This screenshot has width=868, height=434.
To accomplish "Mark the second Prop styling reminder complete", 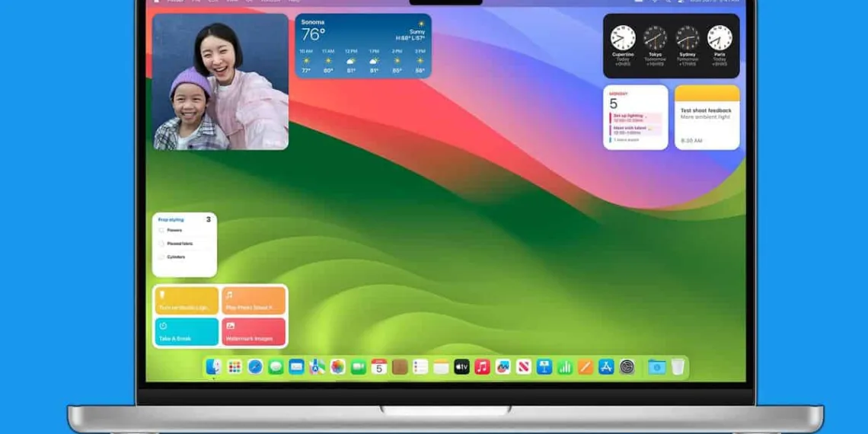I will point(161,244).
